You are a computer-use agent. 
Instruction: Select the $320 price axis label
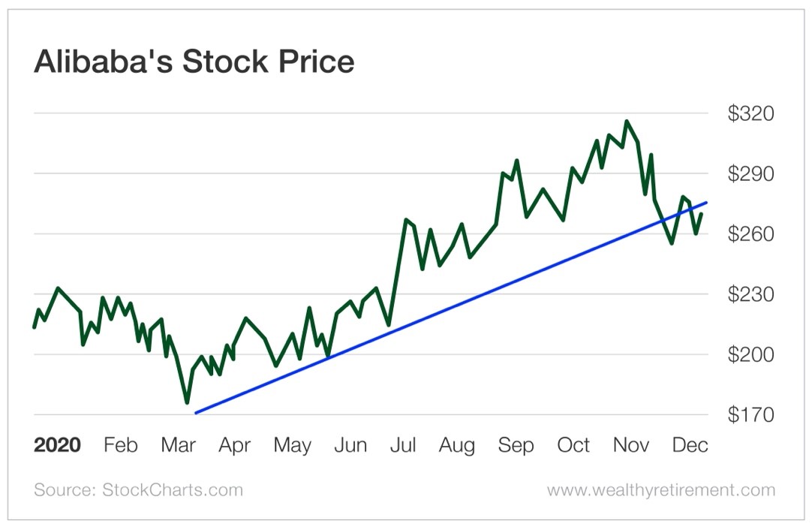750,114
